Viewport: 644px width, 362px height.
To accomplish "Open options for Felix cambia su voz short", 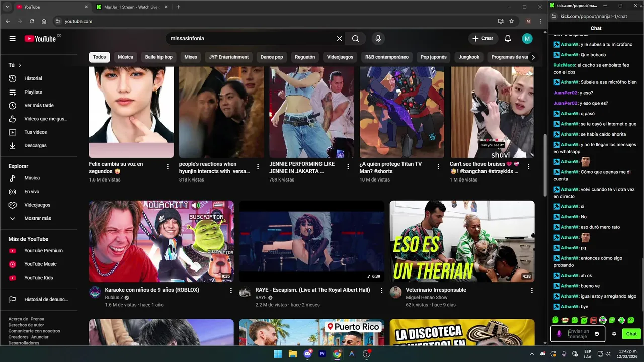I will (168, 166).
